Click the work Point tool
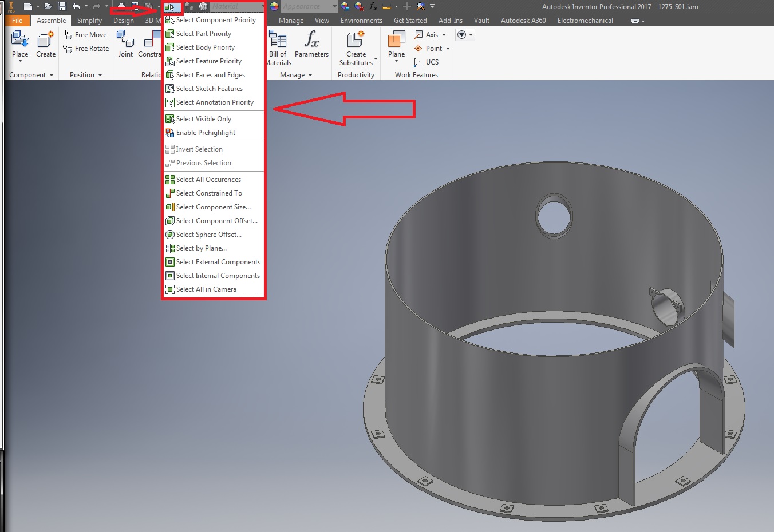The image size is (774, 532). tap(428, 49)
